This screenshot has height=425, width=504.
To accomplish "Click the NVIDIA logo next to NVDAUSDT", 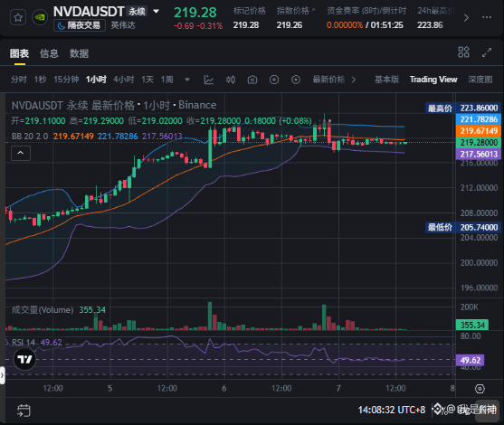I will click(40, 17).
